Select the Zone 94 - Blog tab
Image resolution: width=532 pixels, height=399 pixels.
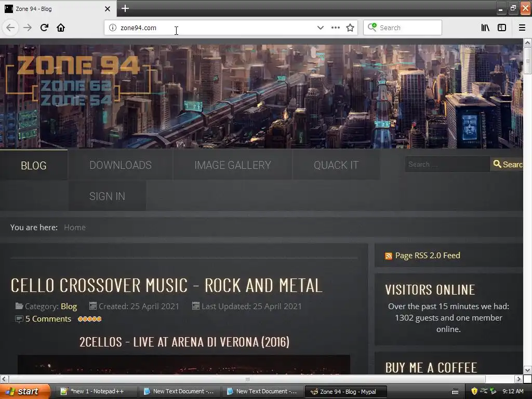58,9
